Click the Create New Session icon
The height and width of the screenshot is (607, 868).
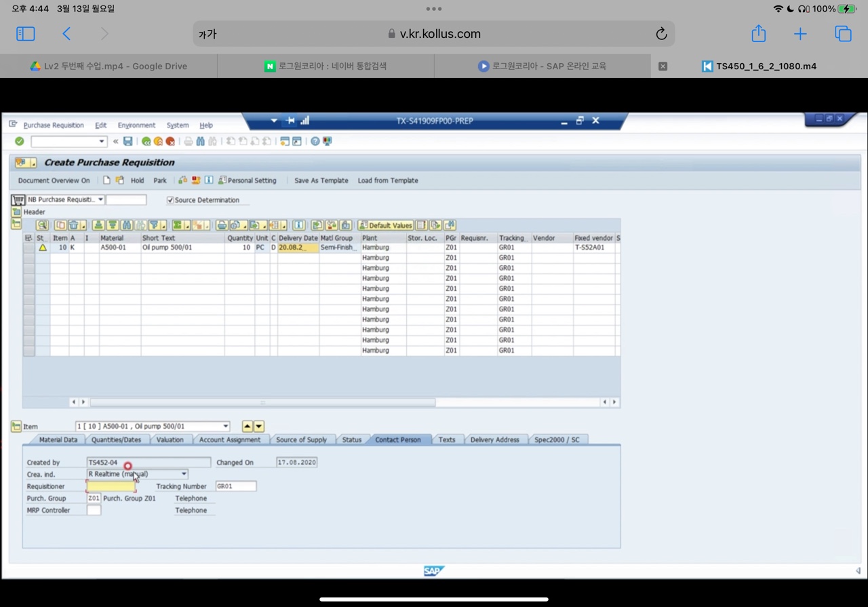285,141
